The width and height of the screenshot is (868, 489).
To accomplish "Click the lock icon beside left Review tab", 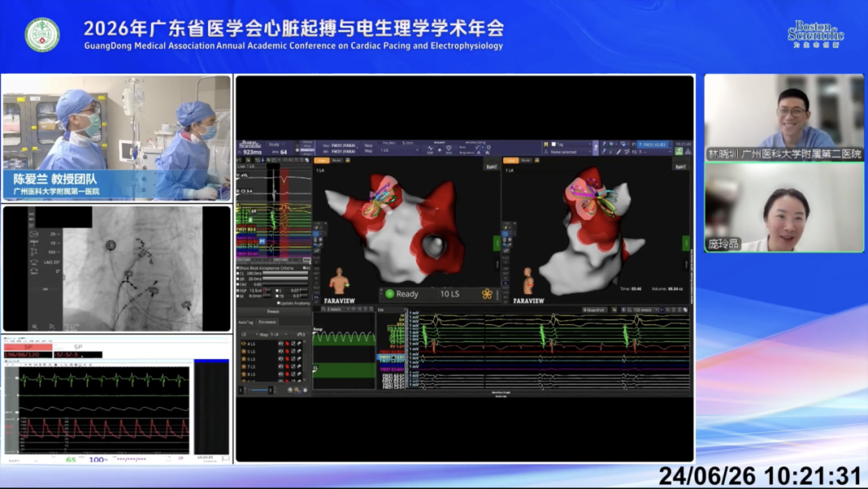I will [x=348, y=161].
